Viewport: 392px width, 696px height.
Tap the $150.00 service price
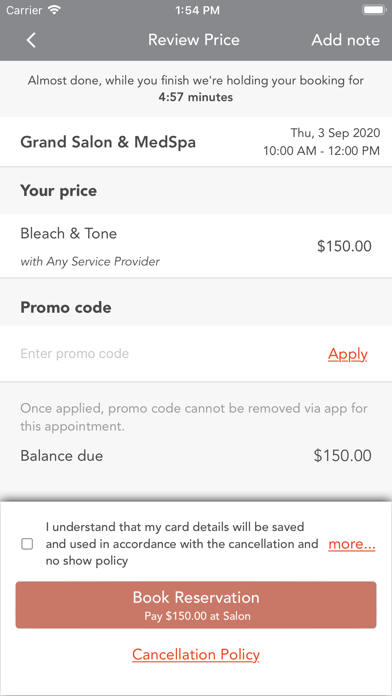point(344,246)
